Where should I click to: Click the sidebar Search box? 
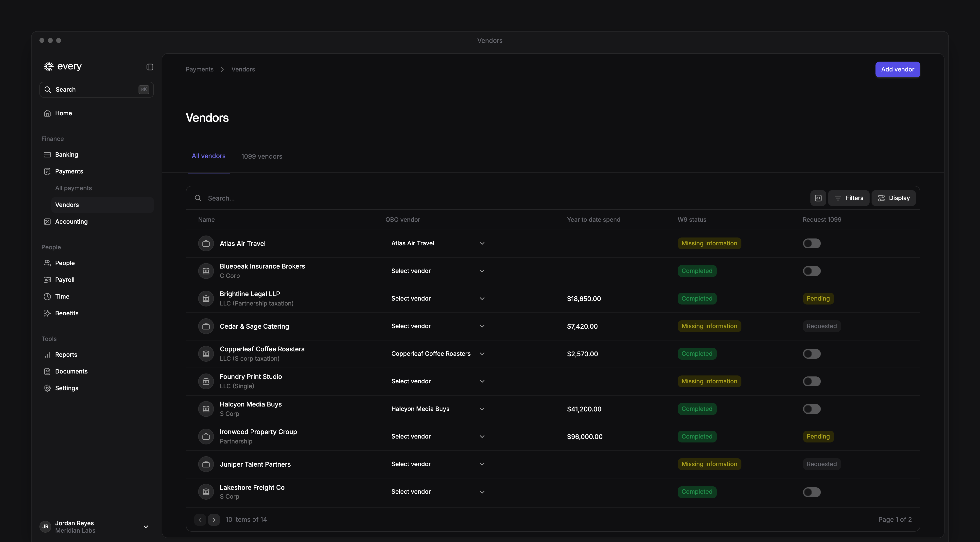(97, 90)
